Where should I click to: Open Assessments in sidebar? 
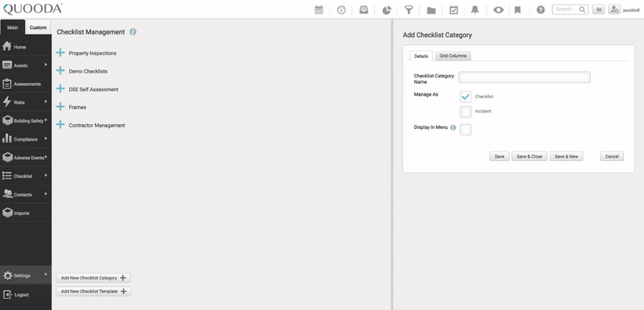(26, 84)
